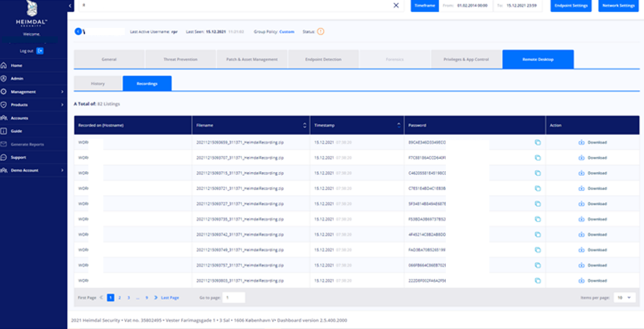The height and width of the screenshot is (329, 644).
Task: Click the Guide book icon
Action: click(4, 131)
